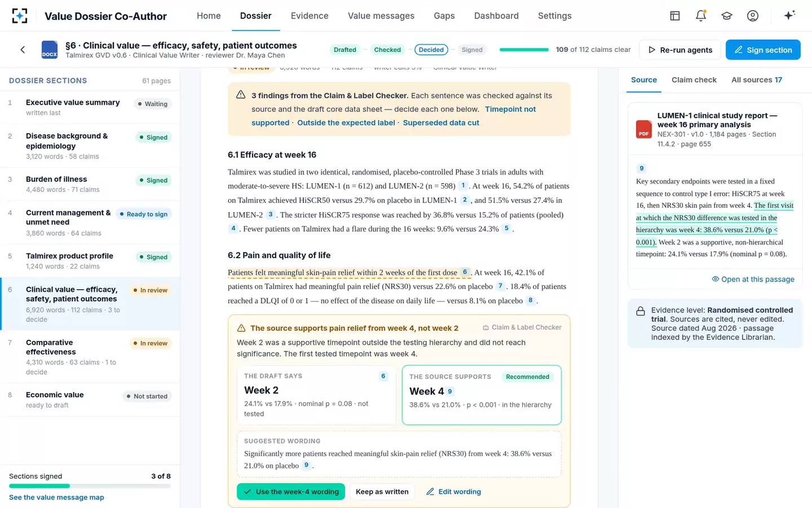The width and height of the screenshot is (812, 508).
Task: Click citation marker 2 after LUMEN-1 placebo
Action: [x=465, y=200]
